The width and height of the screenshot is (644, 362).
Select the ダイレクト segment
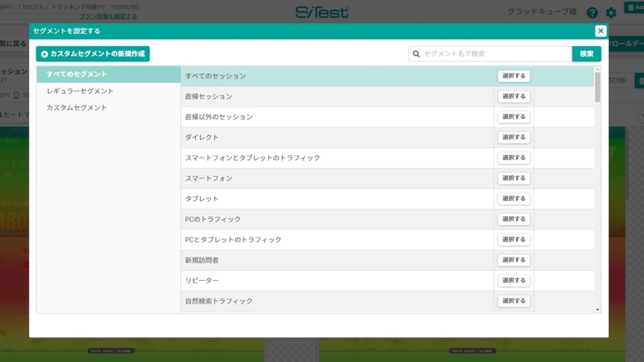513,138
